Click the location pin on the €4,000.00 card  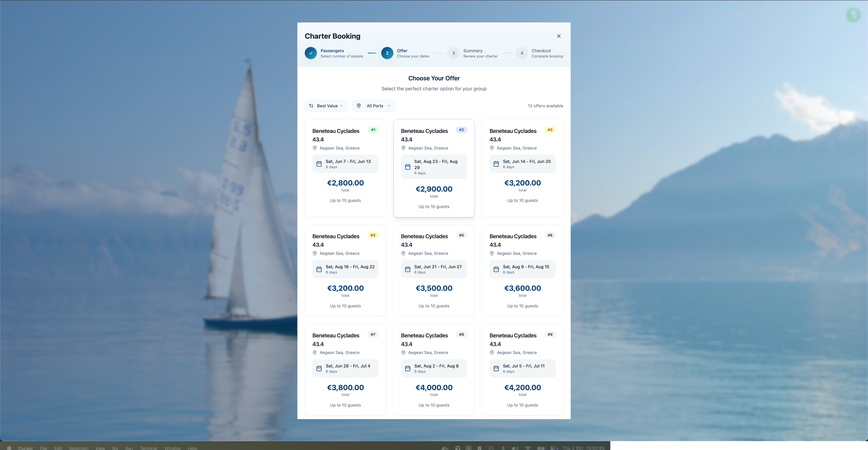pyautogui.click(x=403, y=353)
